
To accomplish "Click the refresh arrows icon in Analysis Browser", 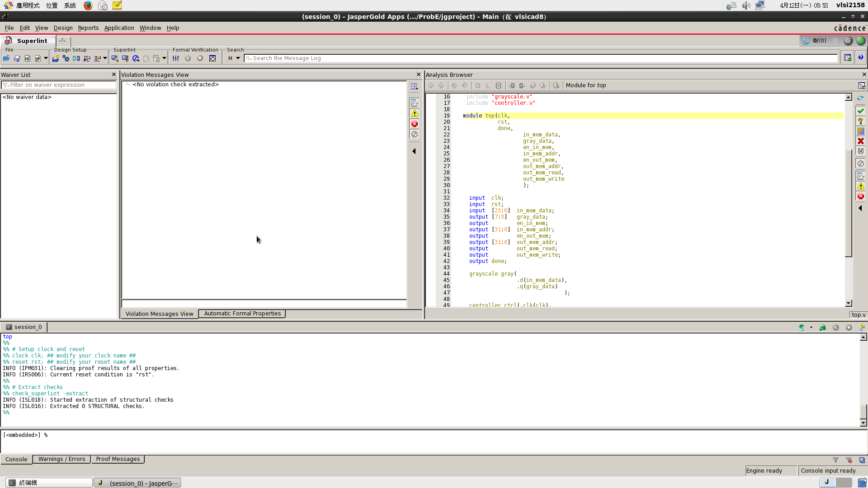I will click(x=861, y=98).
